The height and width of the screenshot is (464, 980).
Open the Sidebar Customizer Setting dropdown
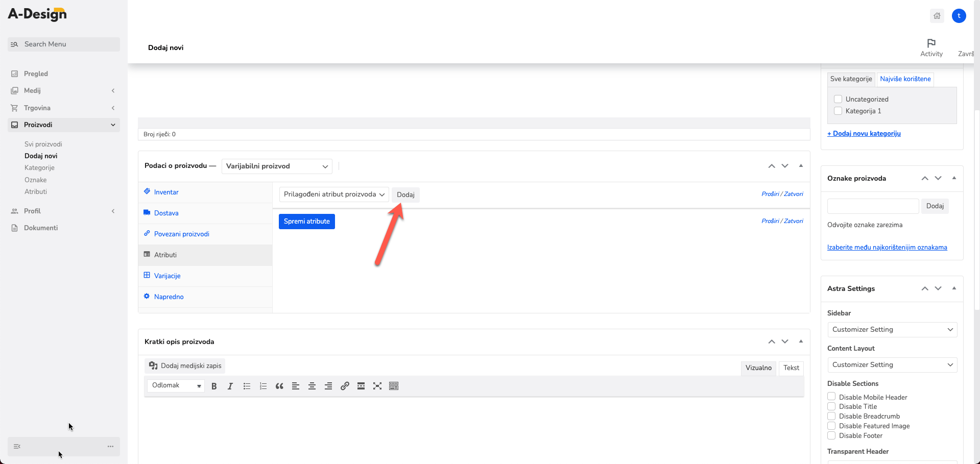coord(892,330)
